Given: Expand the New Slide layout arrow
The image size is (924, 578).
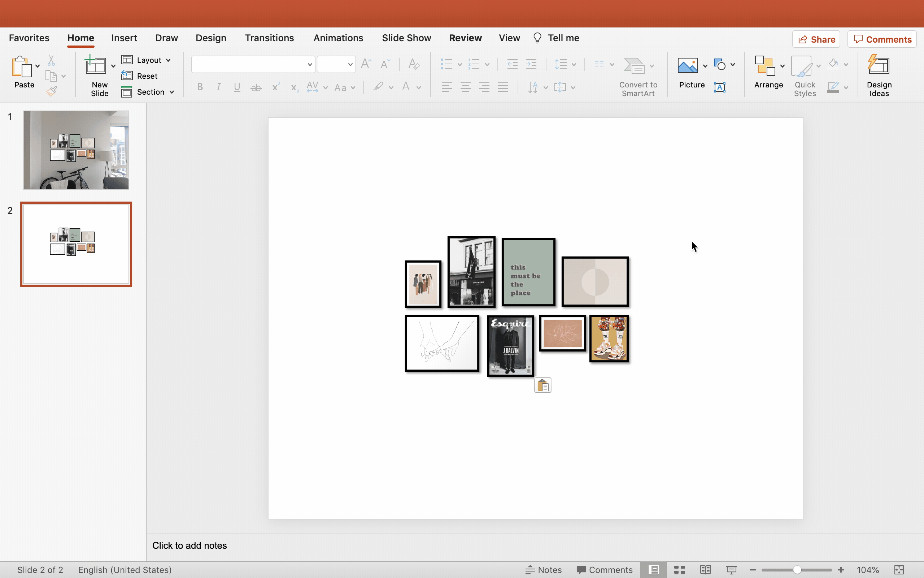Looking at the screenshot, I should (113, 66).
